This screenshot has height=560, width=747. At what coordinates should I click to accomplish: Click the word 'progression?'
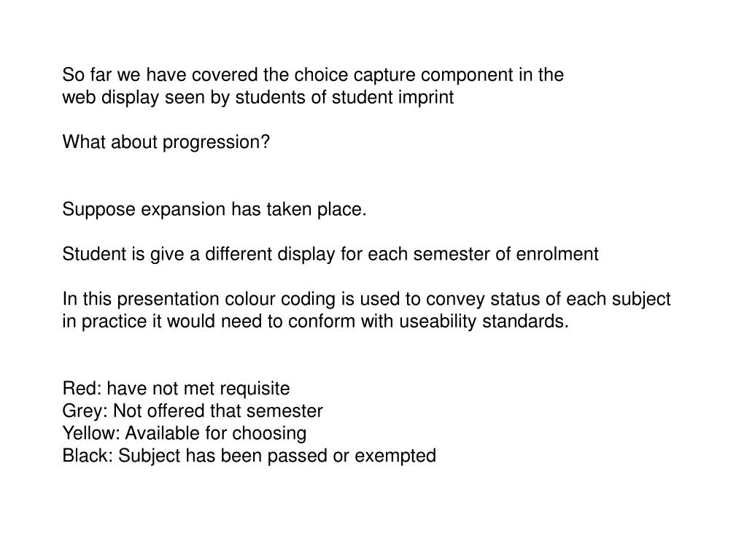216,143
